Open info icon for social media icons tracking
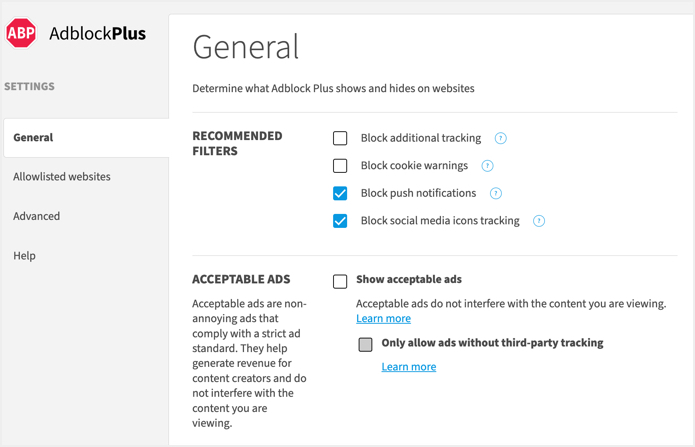This screenshot has height=447, width=695. point(539,221)
